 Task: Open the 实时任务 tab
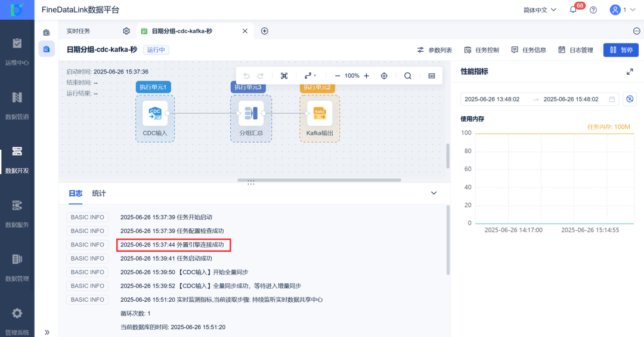coord(79,31)
